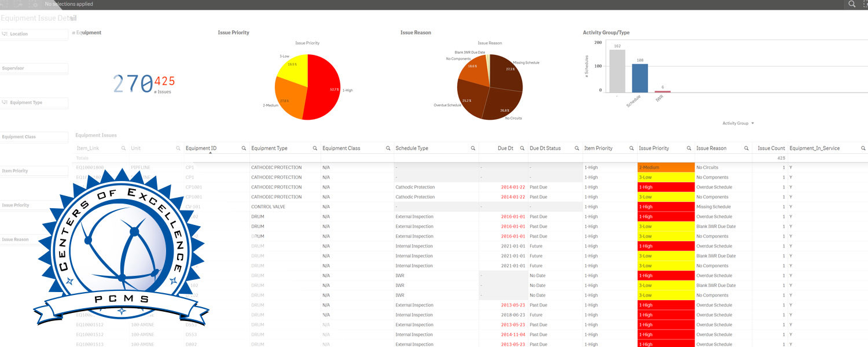This screenshot has width=868, height=347.
Task: Click the Equipment ID column search icon
Action: 244,149
